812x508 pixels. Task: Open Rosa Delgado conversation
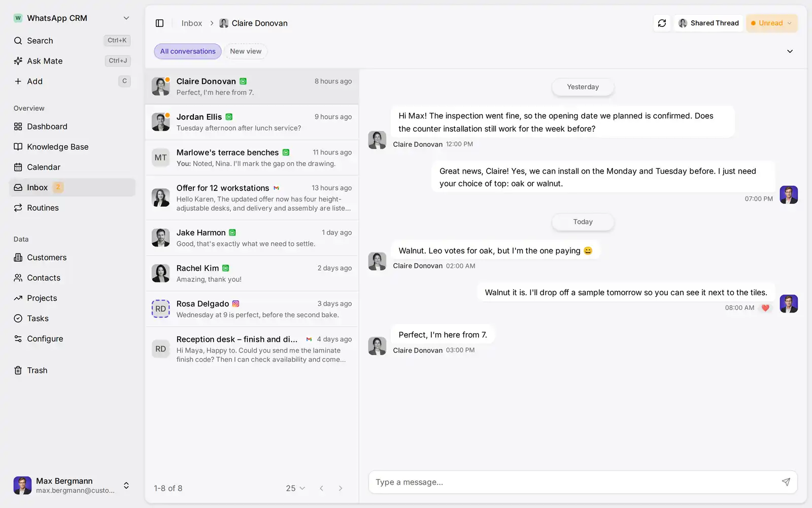coord(252,309)
